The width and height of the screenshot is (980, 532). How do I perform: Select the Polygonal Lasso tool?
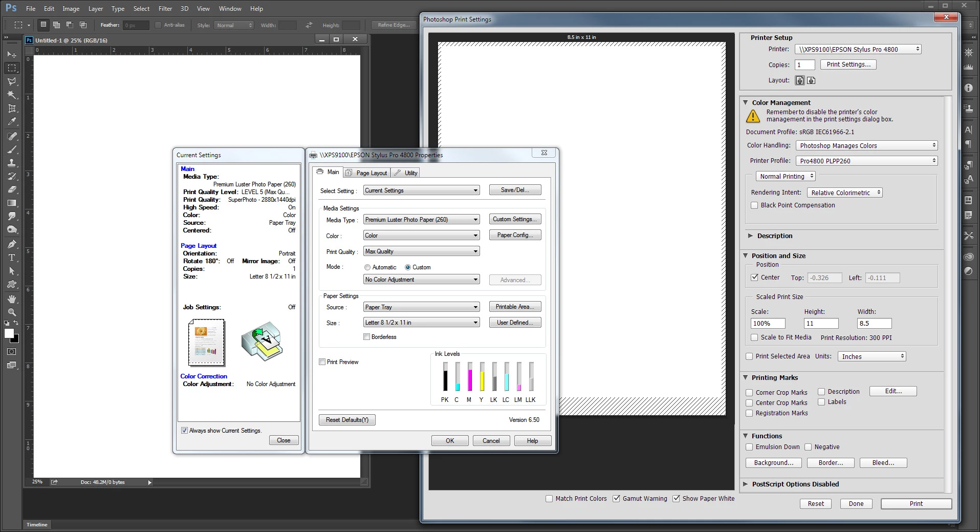click(12, 81)
